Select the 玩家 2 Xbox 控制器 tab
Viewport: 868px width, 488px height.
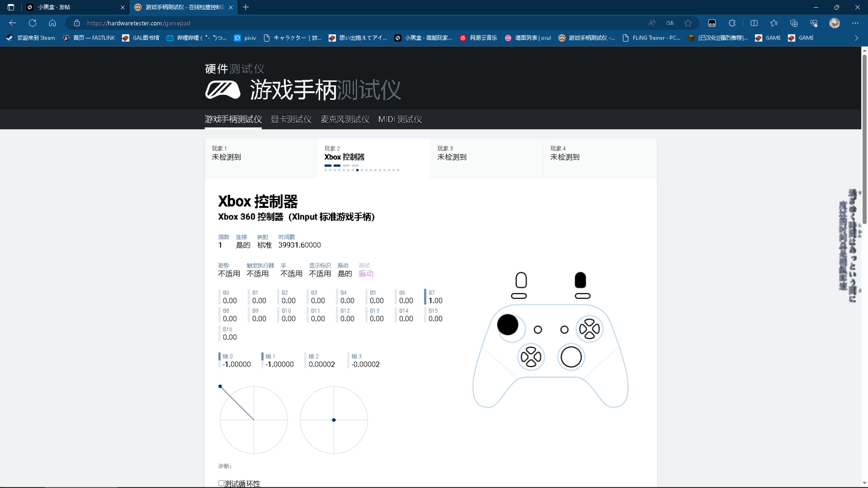click(x=374, y=158)
